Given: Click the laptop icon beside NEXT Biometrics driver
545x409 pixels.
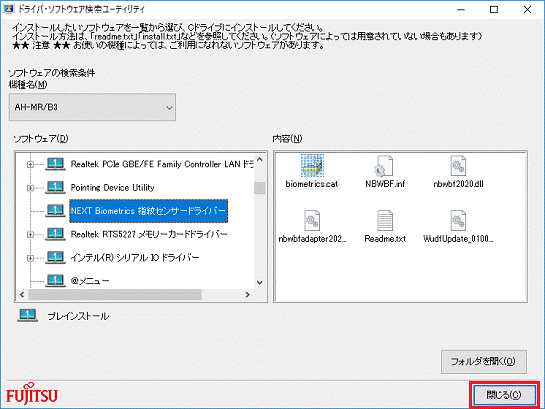Looking at the screenshot, I should point(55,211).
